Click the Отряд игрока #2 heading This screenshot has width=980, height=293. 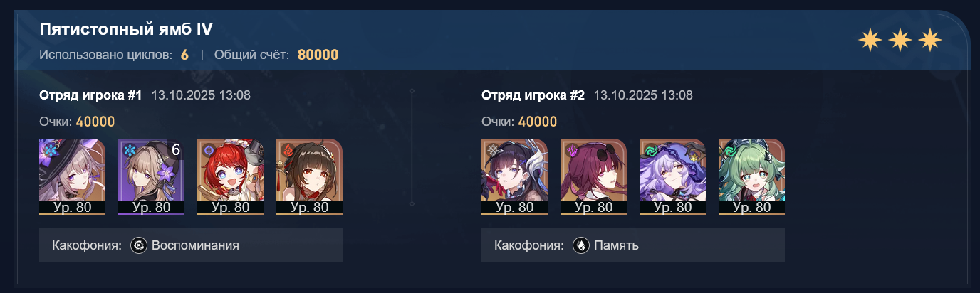[x=533, y=95]
